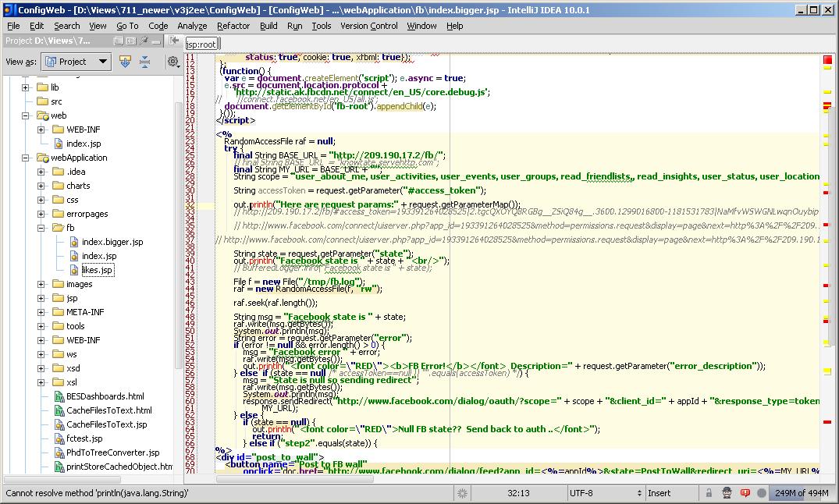Viewport: 839px width, 504px height.
Task: Expand the lib folder node
Action: click(x=25, y=87)
